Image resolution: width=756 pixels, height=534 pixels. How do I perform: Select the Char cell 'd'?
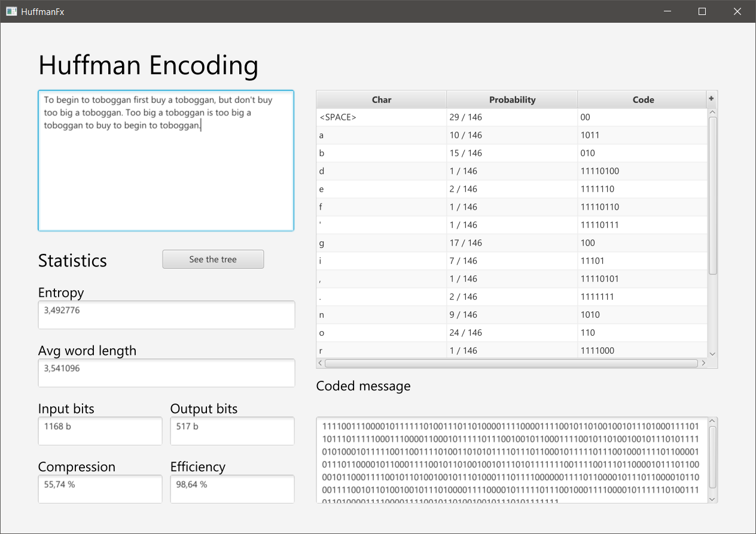[x=382, y=171]
